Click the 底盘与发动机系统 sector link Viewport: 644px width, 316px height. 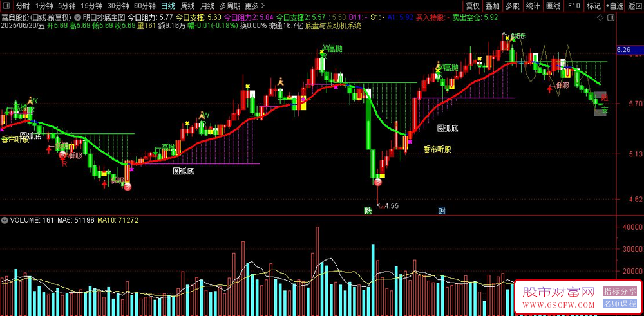click(x=334, y=26)
